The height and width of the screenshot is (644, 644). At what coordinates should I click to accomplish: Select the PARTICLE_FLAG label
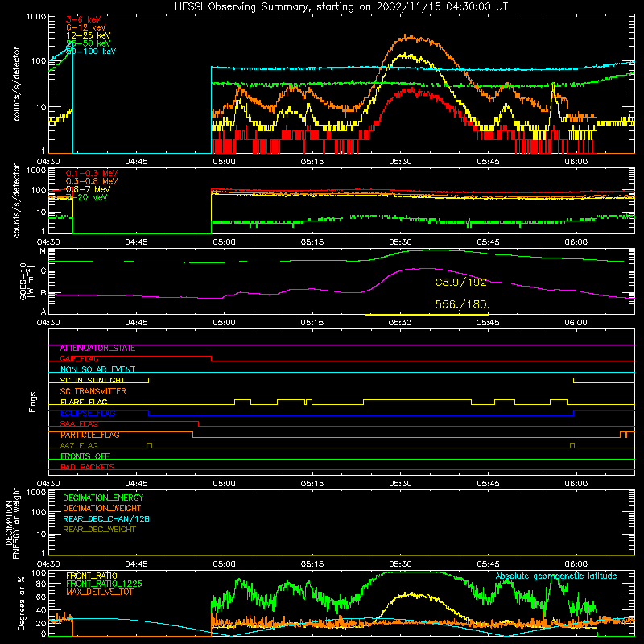point(90,435)
